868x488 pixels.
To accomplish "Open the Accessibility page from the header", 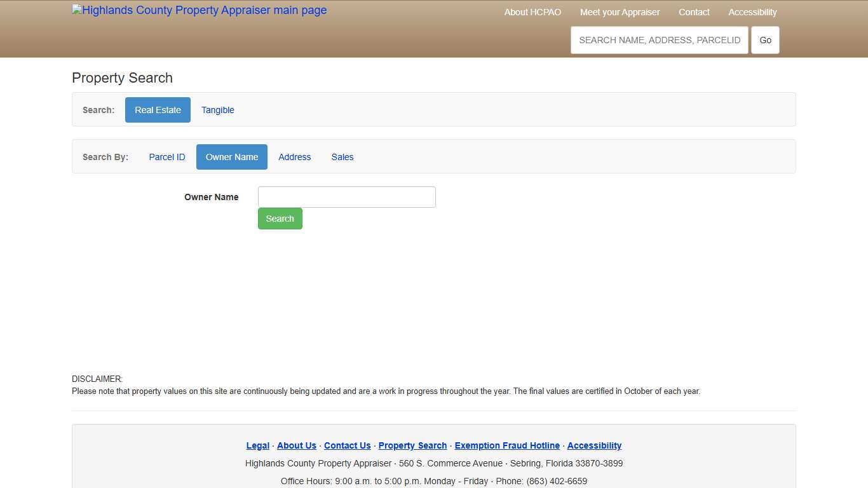I will pos(752,12).
